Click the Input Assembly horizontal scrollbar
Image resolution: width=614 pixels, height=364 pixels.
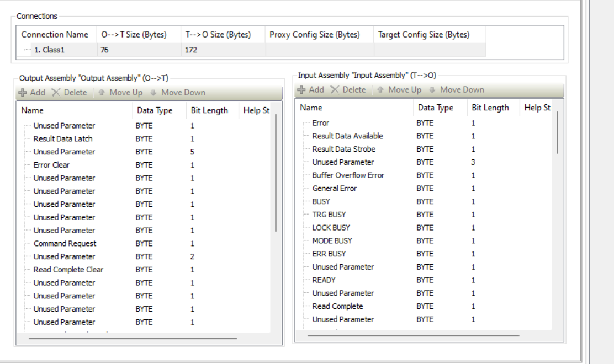click(413, 335)
